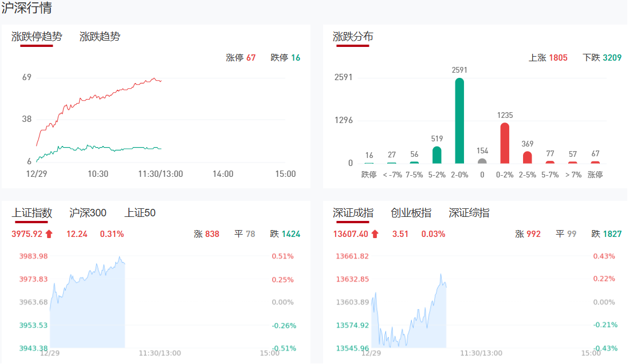The width and height of the screenshot is (629, 364).
Task: Select the 深证成指 tab
Action: tap(353, 213)
